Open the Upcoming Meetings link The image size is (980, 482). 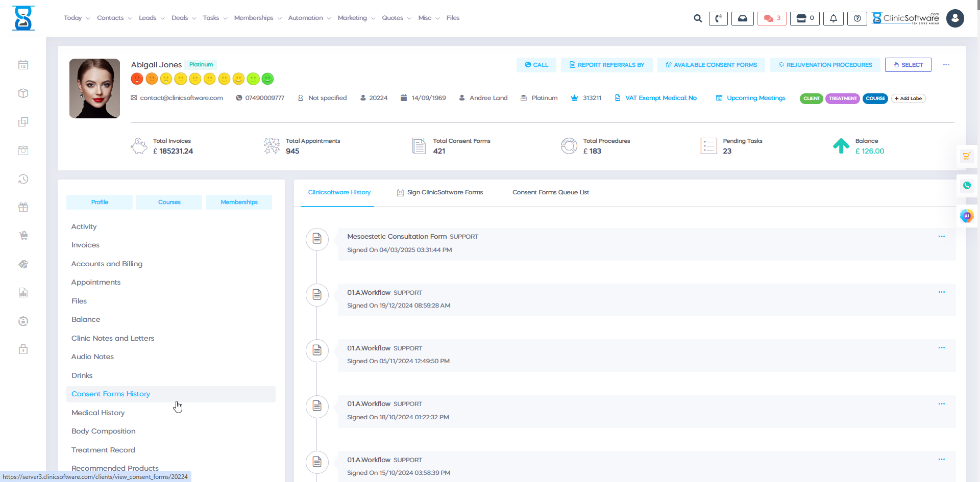755,98
